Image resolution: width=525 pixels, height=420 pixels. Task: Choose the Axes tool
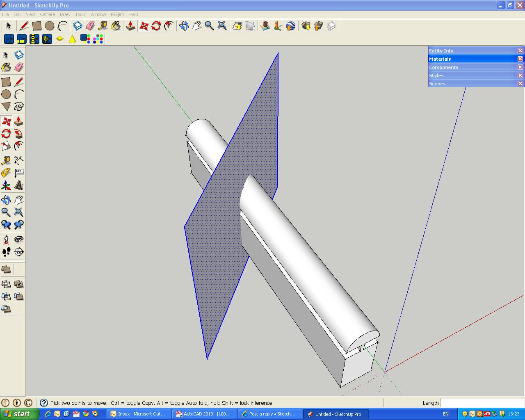[x=6, y=186]
